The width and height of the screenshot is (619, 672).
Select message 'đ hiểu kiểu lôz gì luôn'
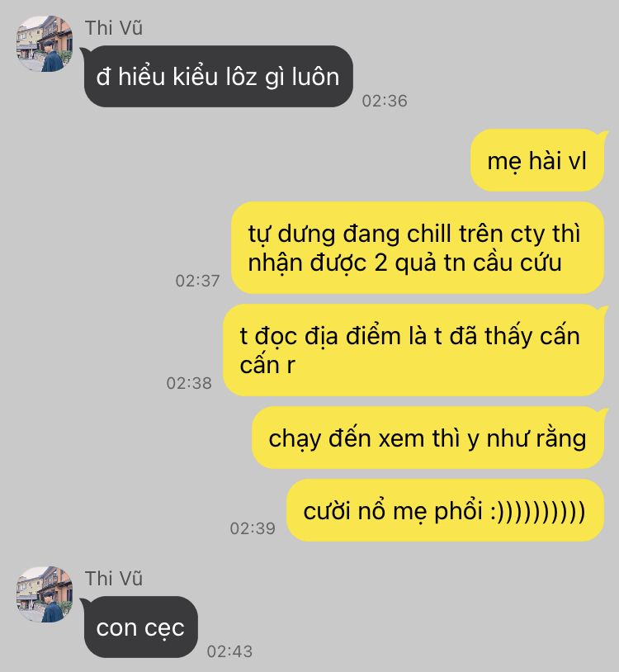(219, 76)
